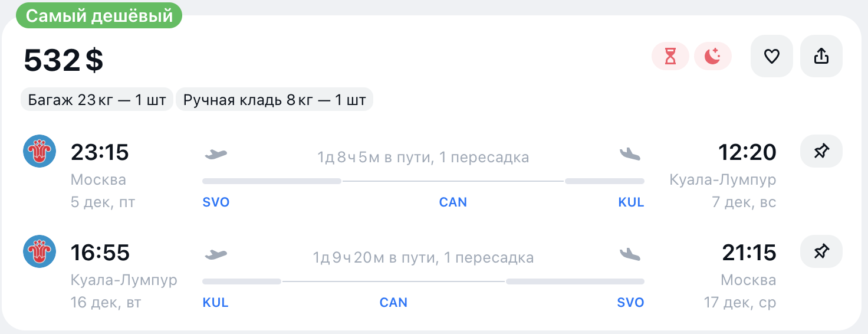Click the return departure plane icon
Viewport: 868px width, 334px height.
(216, 255)
